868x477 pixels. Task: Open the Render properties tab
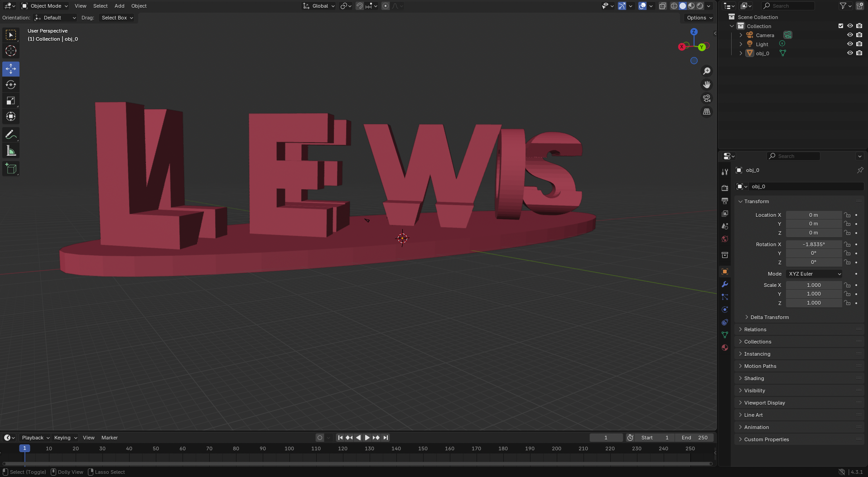tap(725, 188)
